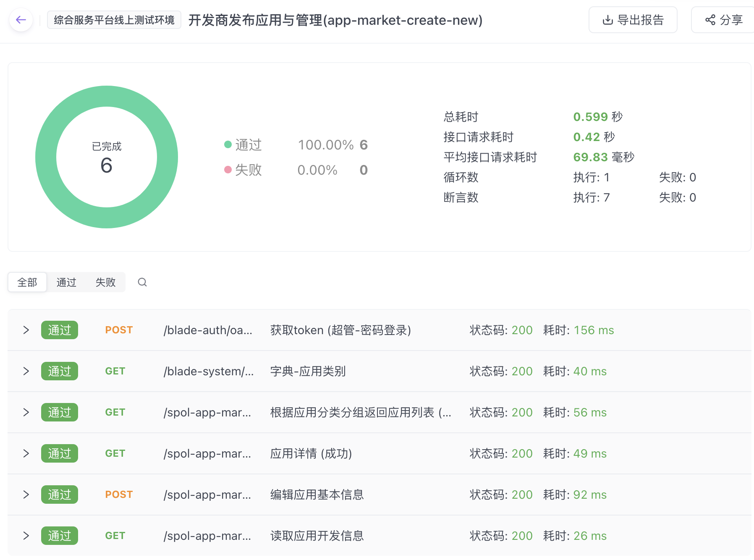Click the 0.00% failure rate text
The height and width of the screenshot is (560, 754).
[317, 170]
